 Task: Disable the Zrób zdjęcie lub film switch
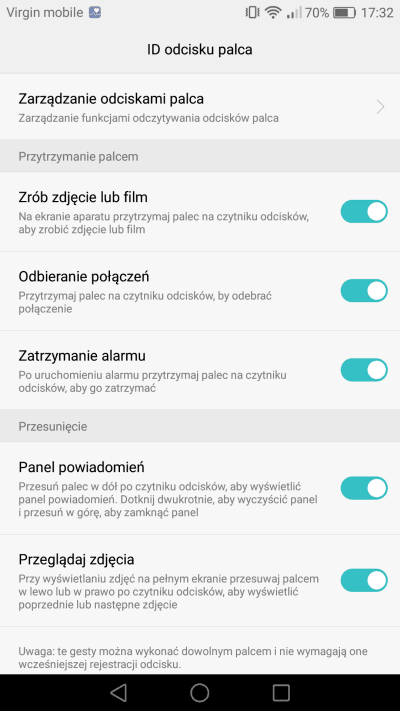click(364, 212)
